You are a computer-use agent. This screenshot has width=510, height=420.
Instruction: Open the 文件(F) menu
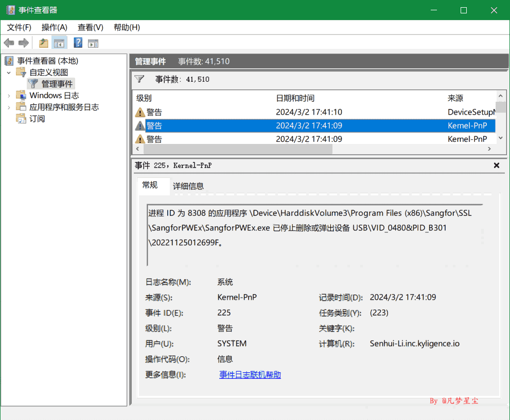19,28
